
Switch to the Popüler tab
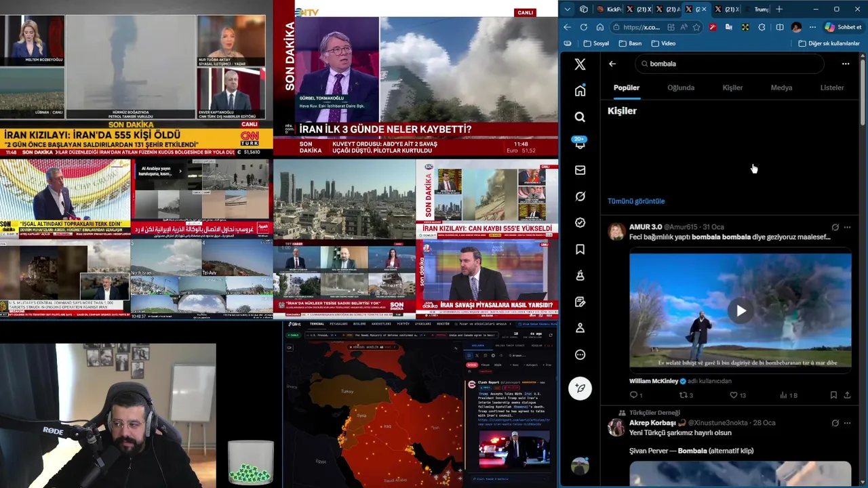click(x=627, y=87)
